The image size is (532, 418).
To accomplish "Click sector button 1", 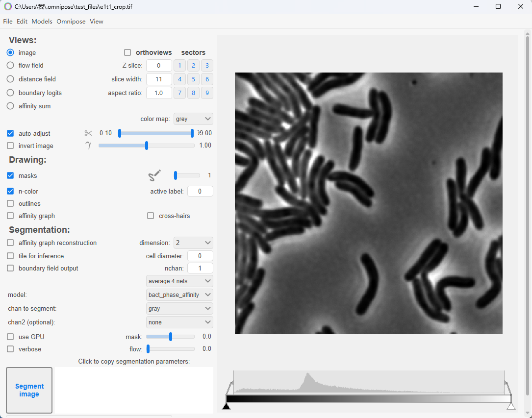I will 179,66.
